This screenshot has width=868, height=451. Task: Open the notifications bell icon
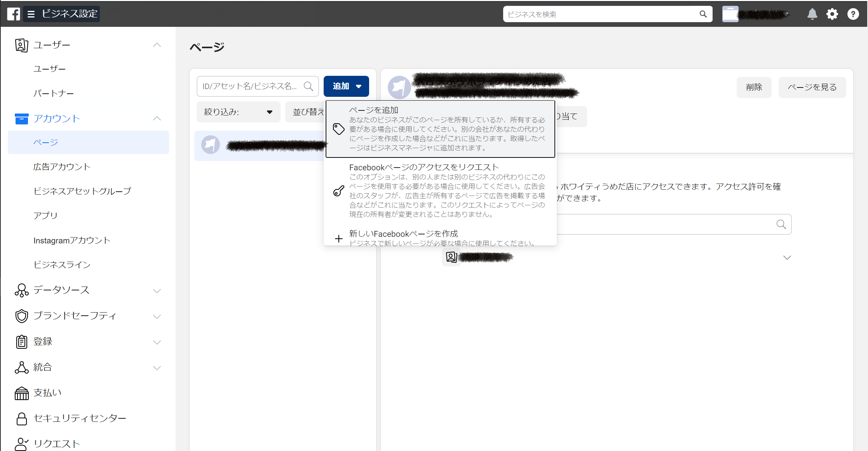click(812, 14)
